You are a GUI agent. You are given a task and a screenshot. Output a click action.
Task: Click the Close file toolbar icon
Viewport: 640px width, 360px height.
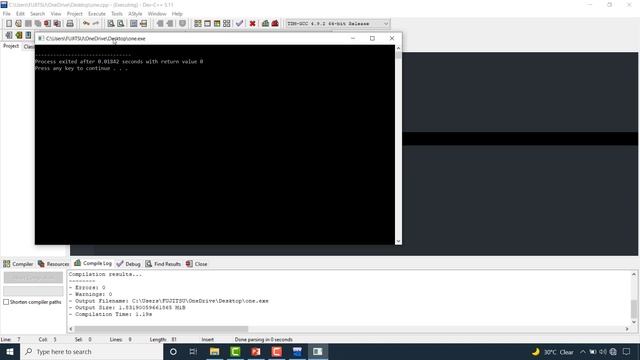48,24
